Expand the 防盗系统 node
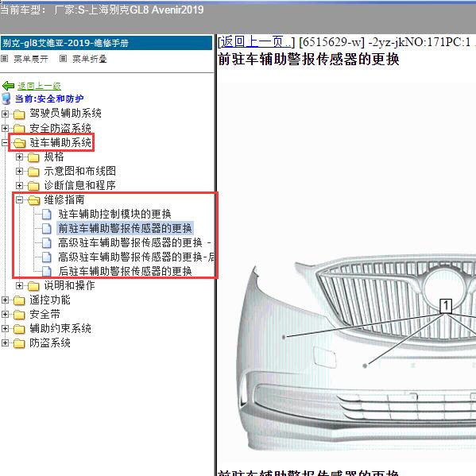Screen dimensions: 476x476 pos(5,342)
